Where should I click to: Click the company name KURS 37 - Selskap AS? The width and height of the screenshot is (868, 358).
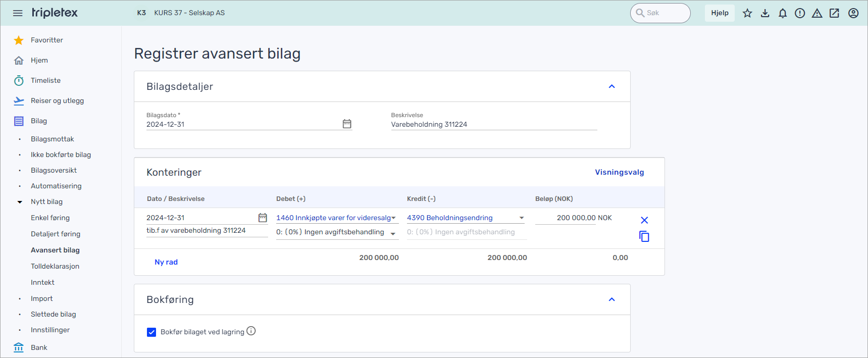[x=189, y=13]
